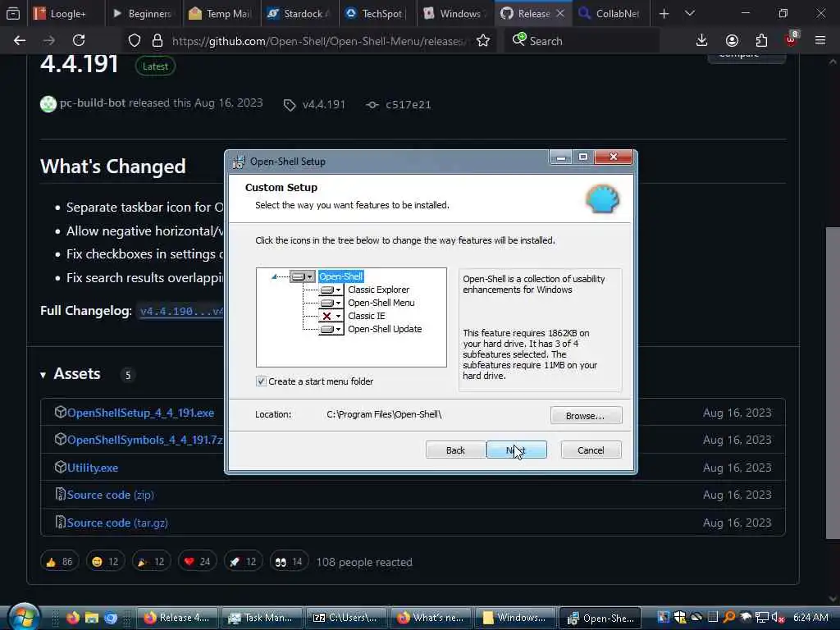Bookmark this page with the star

click(x=482, y=41)
